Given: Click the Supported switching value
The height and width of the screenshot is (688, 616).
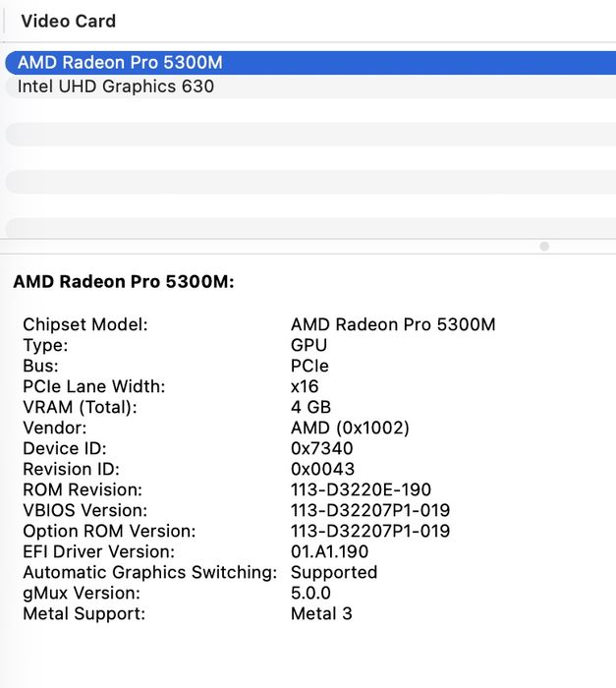Looking at the screenshot, I should pos(334,572).
